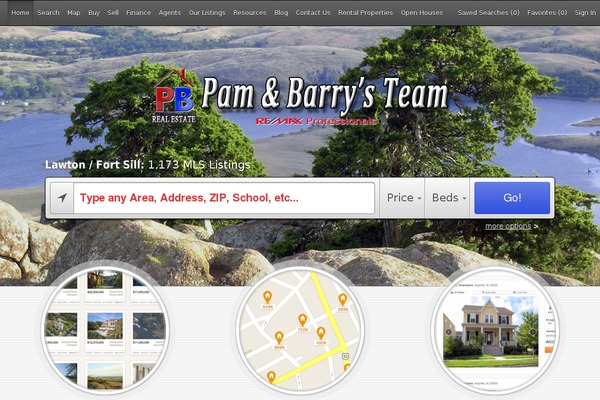
Task: Open Favorites (0)
Action: tap(547, 13)
